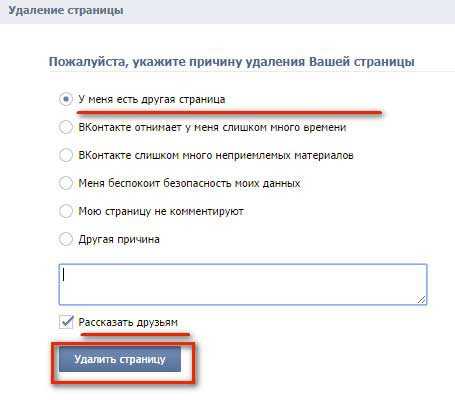Select radio for 'слишком много неприемлемых материалов'
Screen dimensions: 455x400
point(66,155)
